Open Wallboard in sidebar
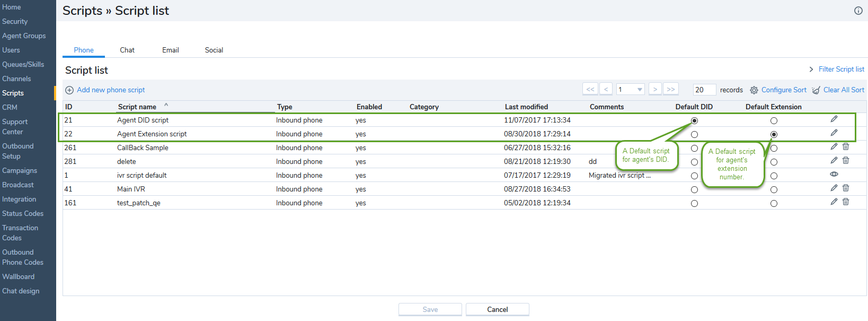Screen dimensions: 868x321 (x=18, y=276)
